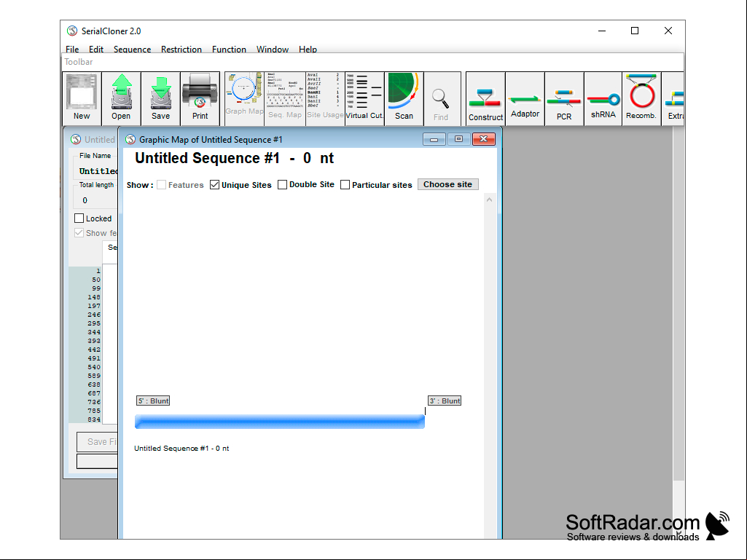This screenshot has height=560, width=747.
Task: Click the Graphic Map scrollbar up arrow
Action: (x=489, y=200)
